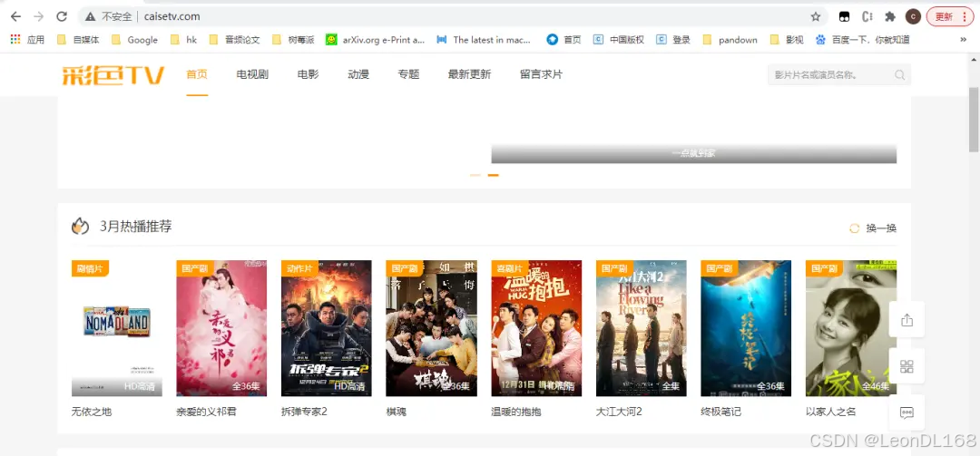Bookmark this page with the star icon
The image size is (980, 456).
coord(815,17)
